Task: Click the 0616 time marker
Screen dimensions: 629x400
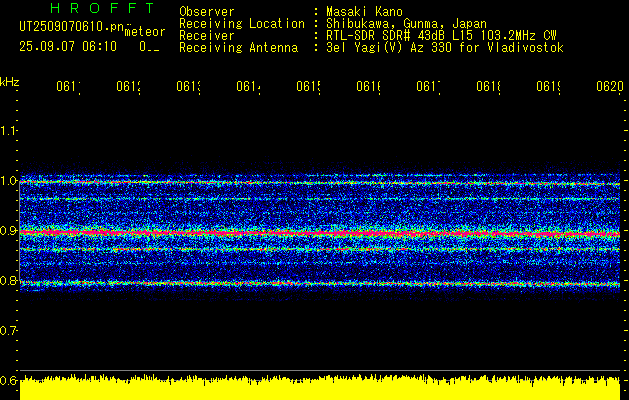Action: pos(368,86)
